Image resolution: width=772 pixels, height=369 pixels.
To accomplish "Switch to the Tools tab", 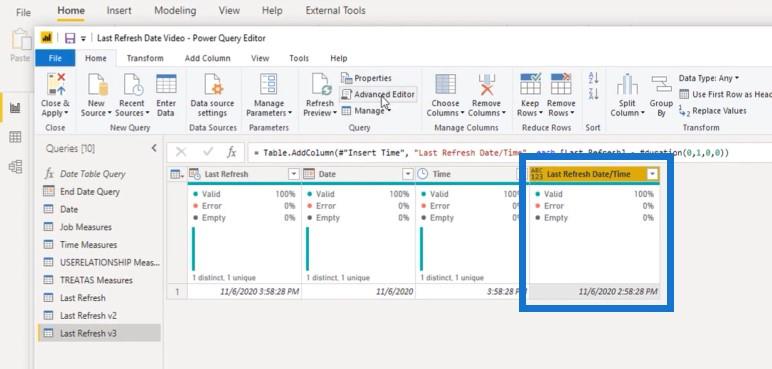I will pyautogui.click(x=299, y=58).
